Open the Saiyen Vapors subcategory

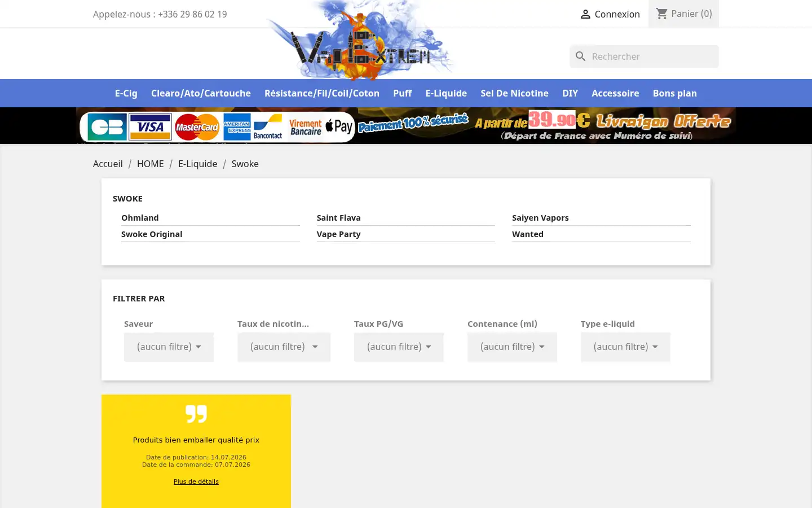coord(540,218)
